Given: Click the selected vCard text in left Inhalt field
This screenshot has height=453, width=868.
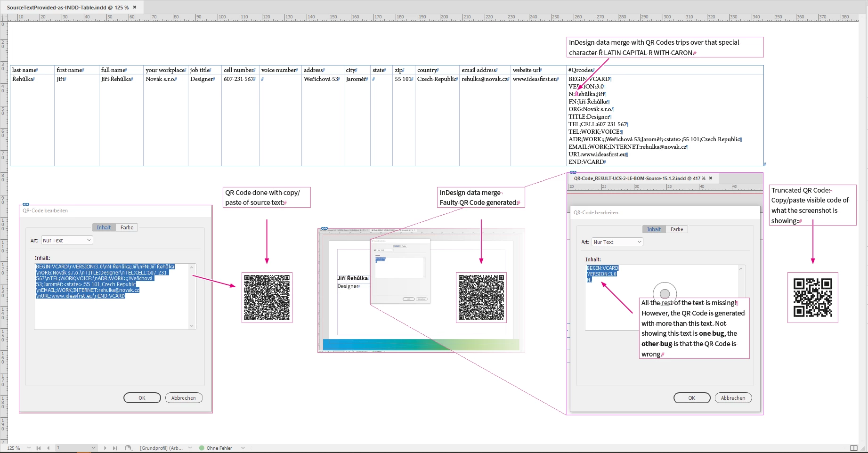Looking at the screenshot, I should point(105,281).
